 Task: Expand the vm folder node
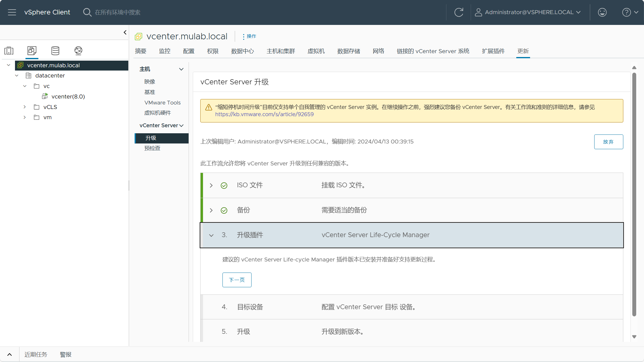tap(25, 117)
